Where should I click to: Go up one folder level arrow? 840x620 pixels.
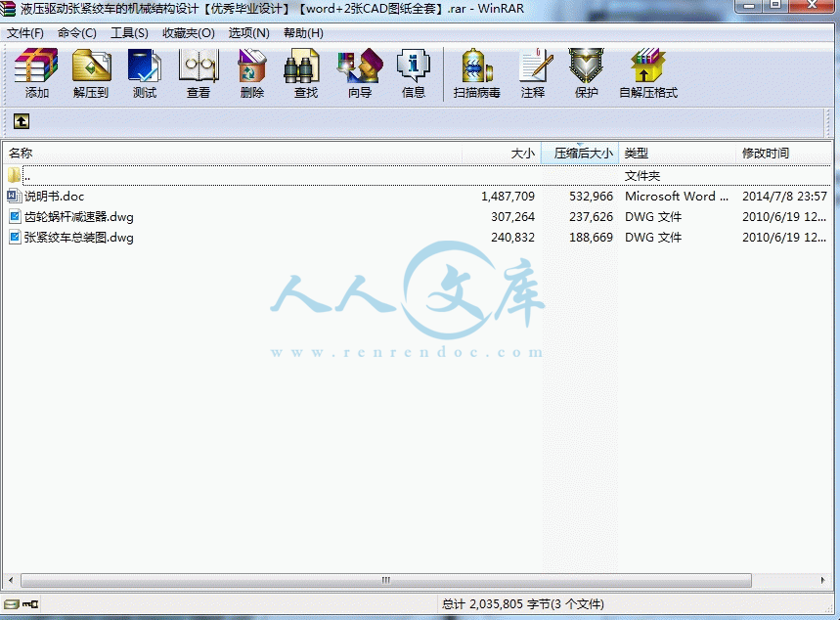click(22, 121)
